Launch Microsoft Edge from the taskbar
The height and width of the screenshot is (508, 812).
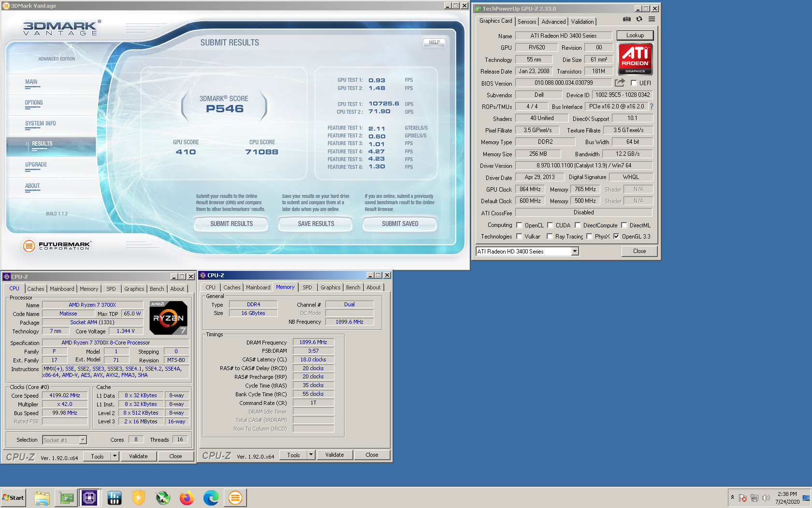[211, 497]
